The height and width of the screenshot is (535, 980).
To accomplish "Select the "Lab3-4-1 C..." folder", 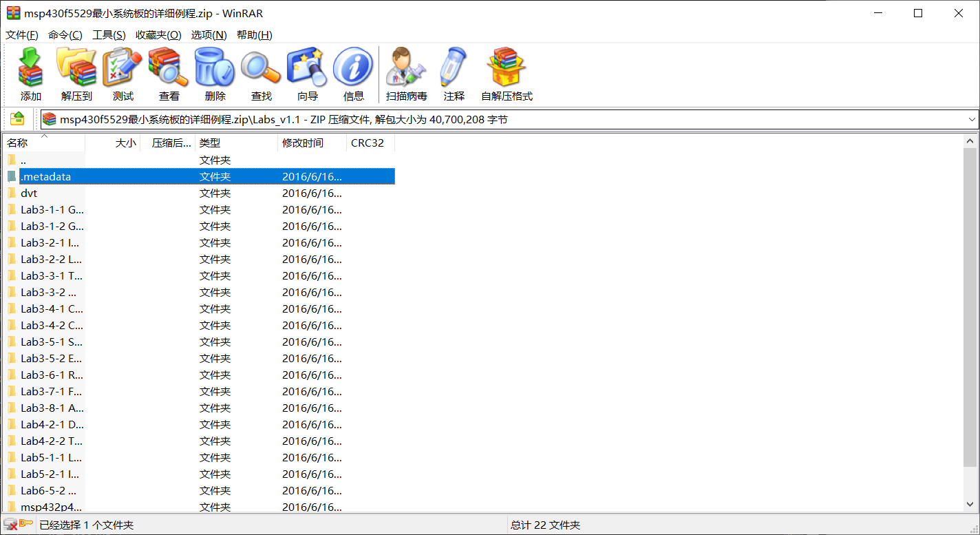I will point(200,308).
